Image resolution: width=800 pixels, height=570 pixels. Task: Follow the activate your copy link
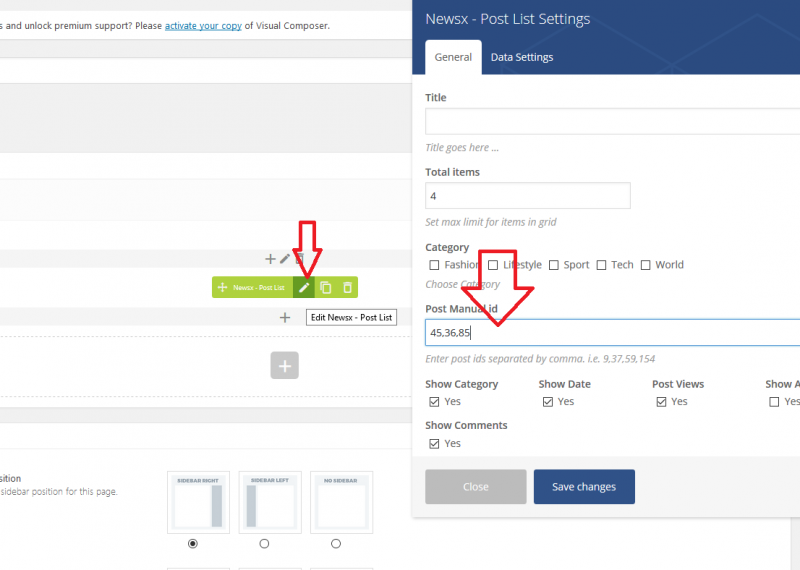[203, 25]
